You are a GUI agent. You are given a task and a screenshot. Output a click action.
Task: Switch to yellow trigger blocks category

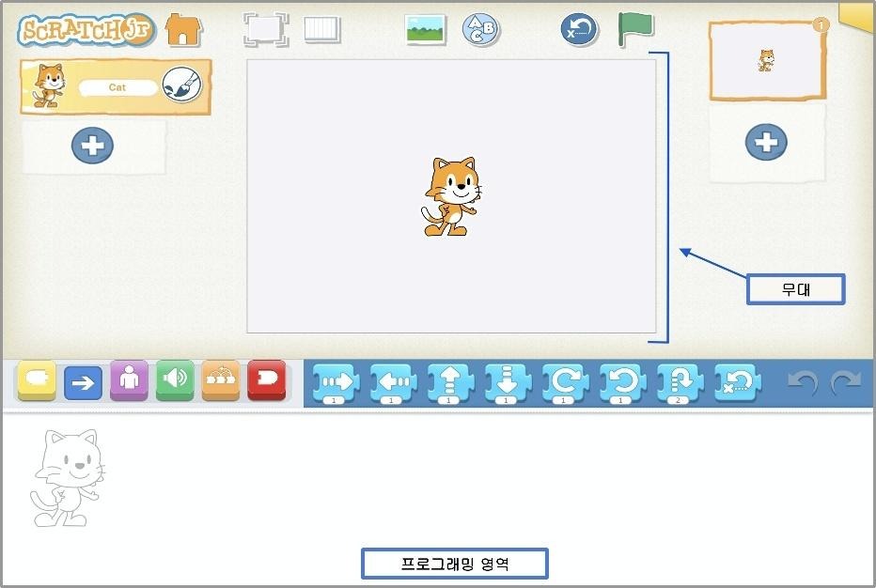click(x=37, y=381)
